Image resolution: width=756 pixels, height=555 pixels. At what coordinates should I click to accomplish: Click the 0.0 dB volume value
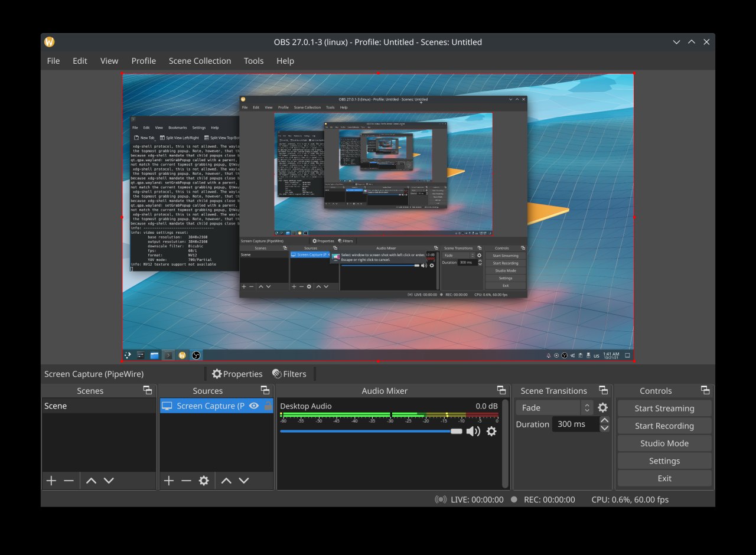pyautogui.click(x=487, y=406)
